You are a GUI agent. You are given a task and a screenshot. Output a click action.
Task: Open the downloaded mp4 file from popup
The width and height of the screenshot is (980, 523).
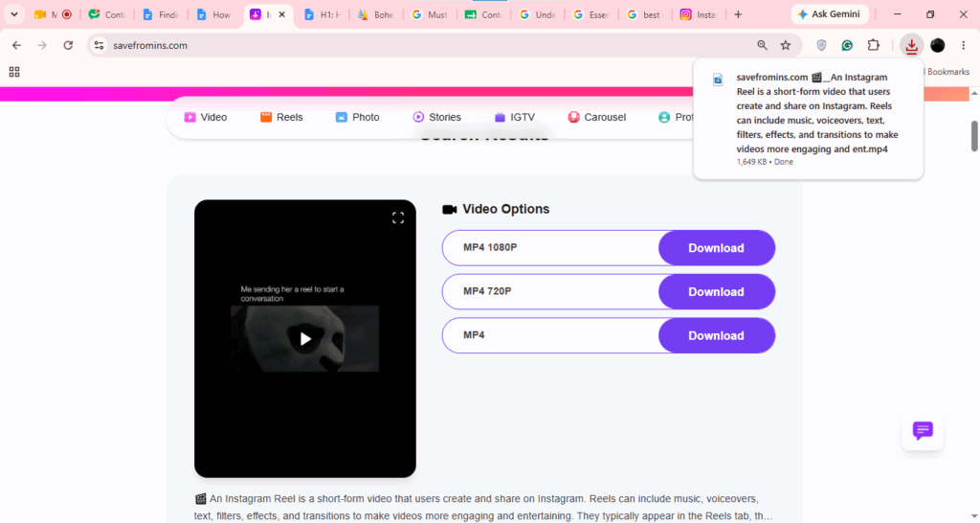[817, 113]
